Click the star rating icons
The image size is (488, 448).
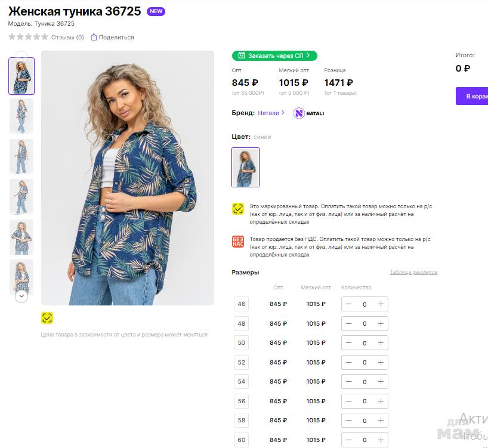click(x=29, y=37)
